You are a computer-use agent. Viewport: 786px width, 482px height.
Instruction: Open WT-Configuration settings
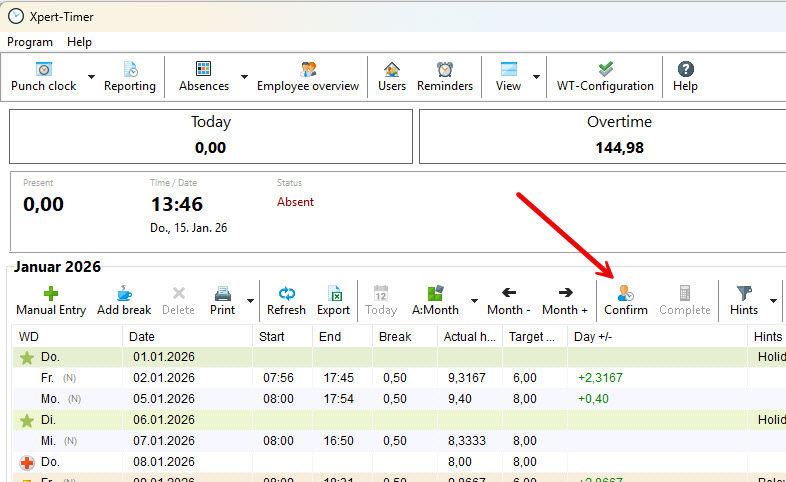(x=605, y=76)
